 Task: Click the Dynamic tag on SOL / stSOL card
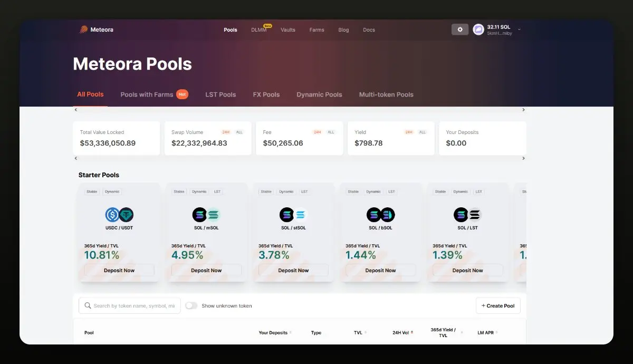(x=286, y=191)
